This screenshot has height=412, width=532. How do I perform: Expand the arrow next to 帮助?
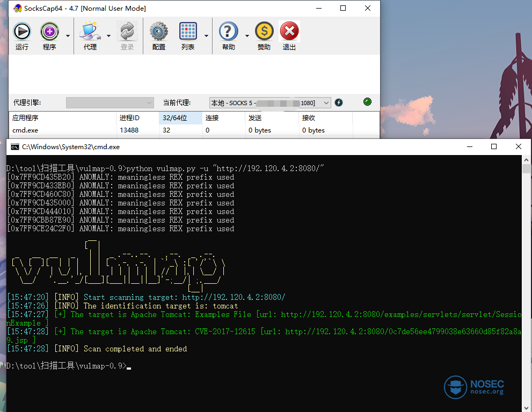pyautogui.click(x=247, y=36)
